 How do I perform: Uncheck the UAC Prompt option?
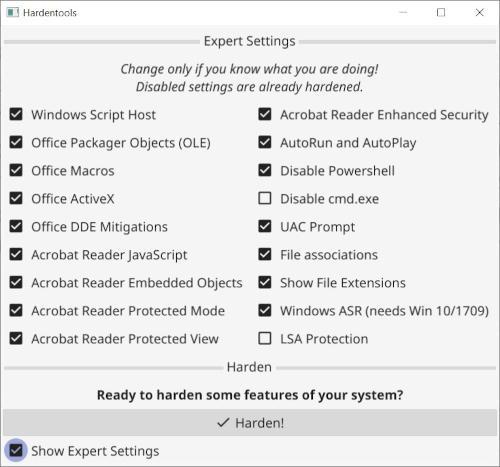(265, 226)
